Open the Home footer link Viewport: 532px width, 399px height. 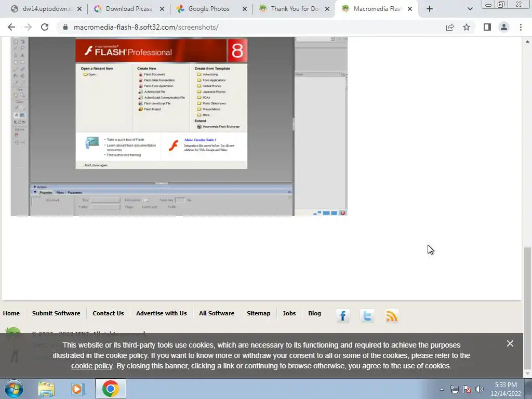[11, 313]
